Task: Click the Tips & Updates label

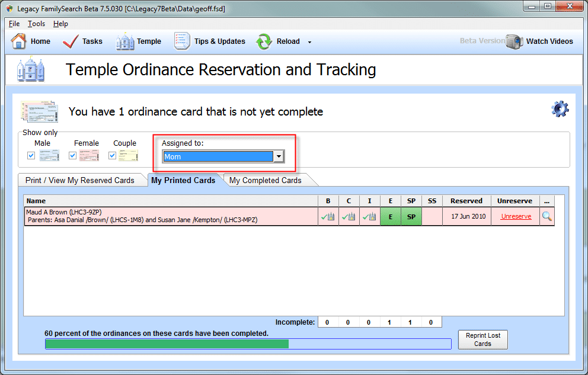Action: pyautogui.click(x=220, y=41)
